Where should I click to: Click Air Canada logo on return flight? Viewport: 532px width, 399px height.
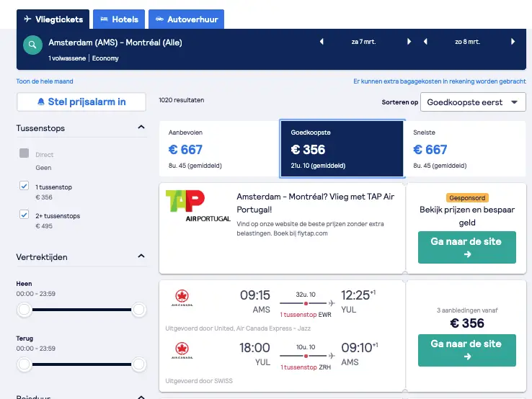[182, 351]
